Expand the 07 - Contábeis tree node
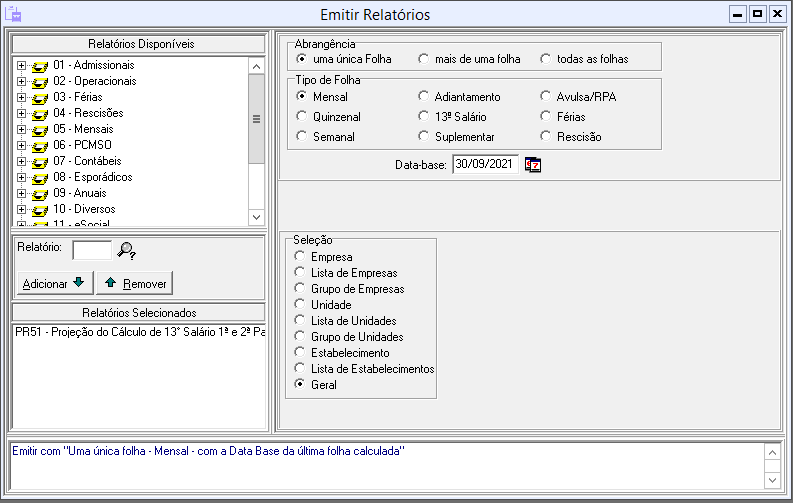Image resolution: width=793 pixels, height=503 pixels. 22,161
